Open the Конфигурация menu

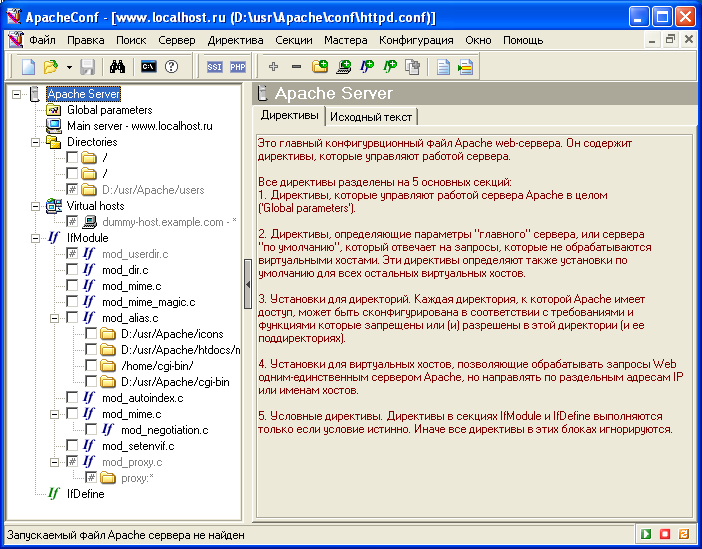pos(416,40)
